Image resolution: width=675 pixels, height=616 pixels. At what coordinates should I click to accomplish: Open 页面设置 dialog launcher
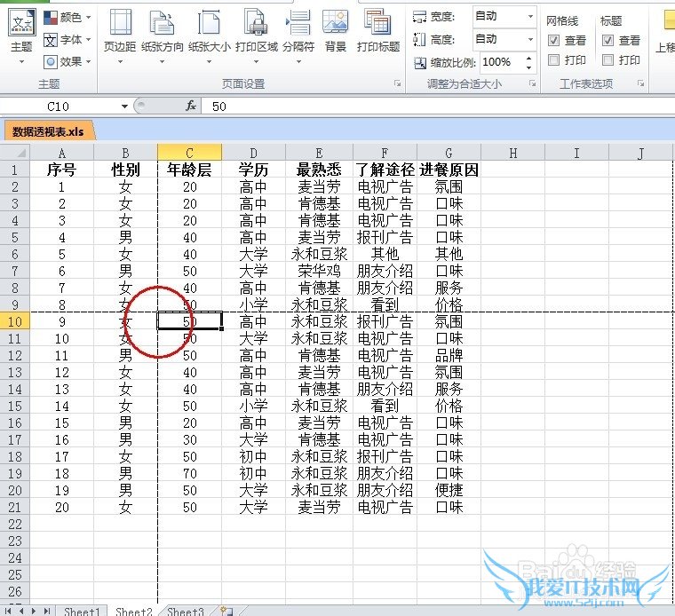tap(397, 83)
